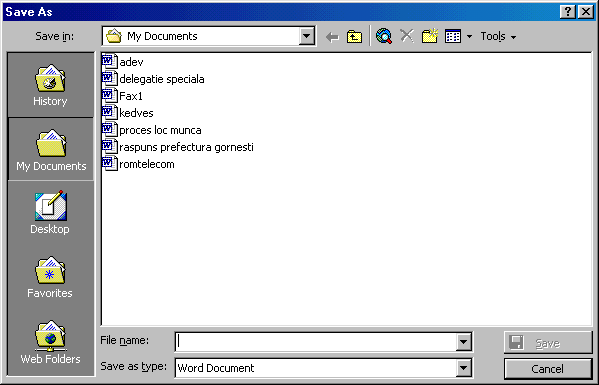
Task: Open Search the Web icon
Action: click(384, 36)
